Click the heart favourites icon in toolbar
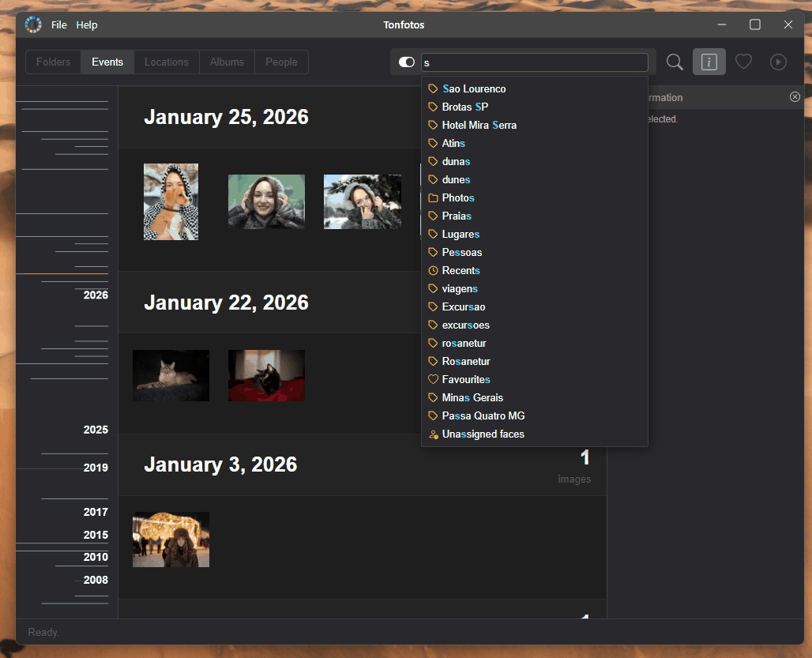Image resolution: width=812 pixels, height=658 pixels. point(743,62)
